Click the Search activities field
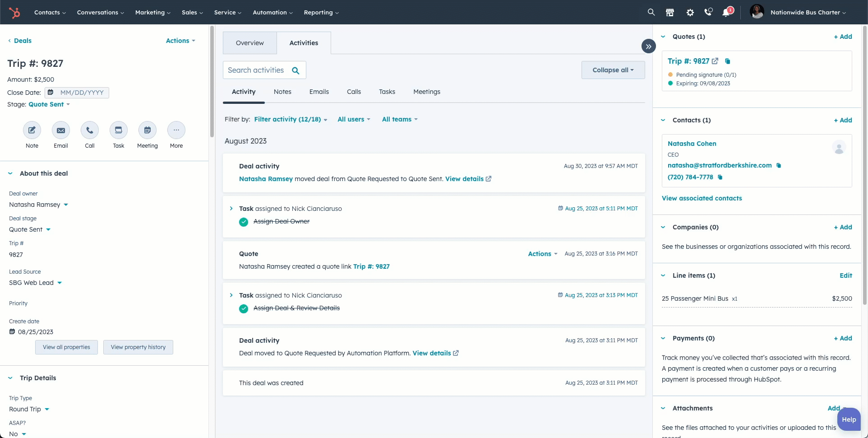The image size is (868, 438). tap(256, 70)
